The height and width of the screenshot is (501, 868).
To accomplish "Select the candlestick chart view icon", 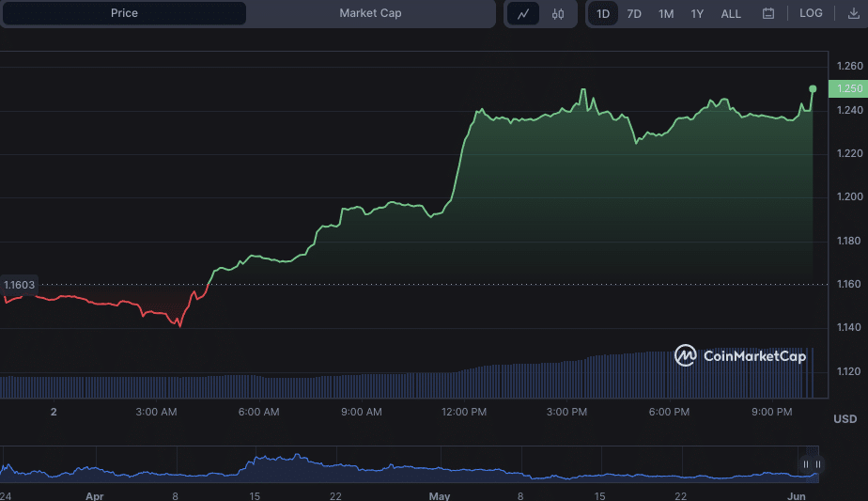I will click(x=557, y=14).
